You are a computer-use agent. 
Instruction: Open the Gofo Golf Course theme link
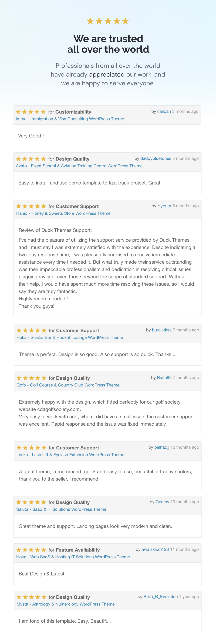[x=68, y=385]
